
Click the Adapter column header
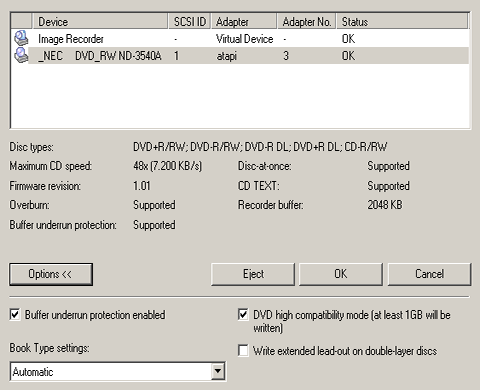point(244,22)
